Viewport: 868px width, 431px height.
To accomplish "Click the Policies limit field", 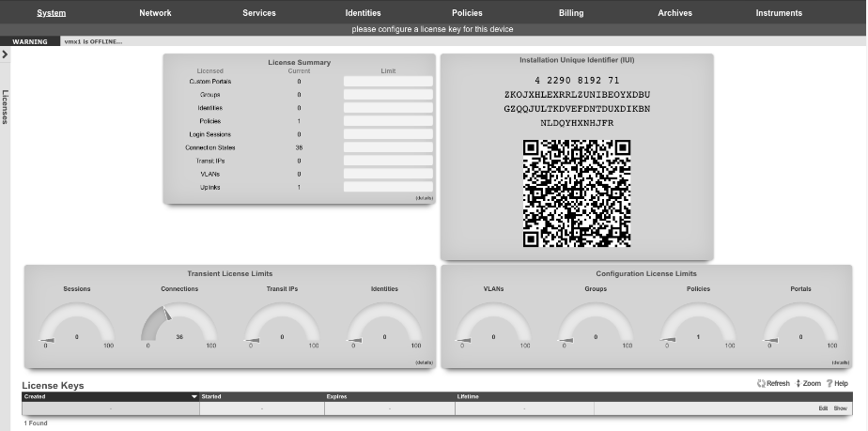I will 388,121.
